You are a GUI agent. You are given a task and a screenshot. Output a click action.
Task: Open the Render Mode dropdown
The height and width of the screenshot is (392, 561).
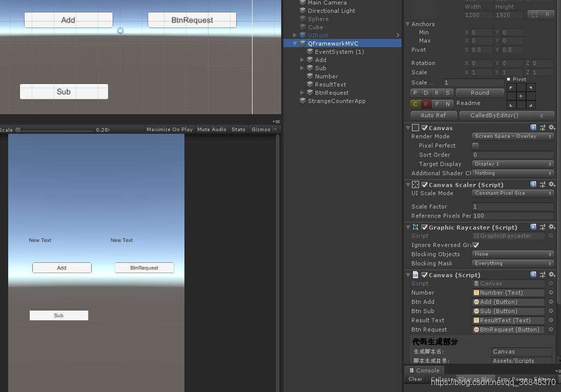tap(512, 136)
